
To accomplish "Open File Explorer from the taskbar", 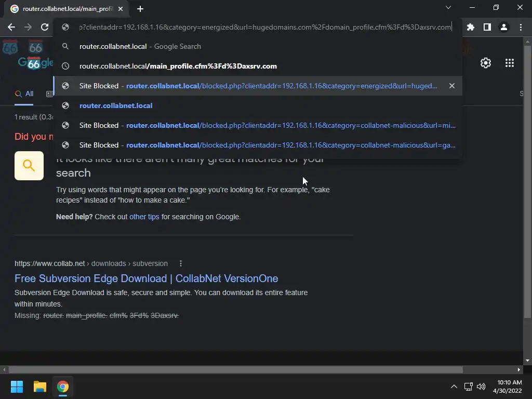I will pos(39,387).
